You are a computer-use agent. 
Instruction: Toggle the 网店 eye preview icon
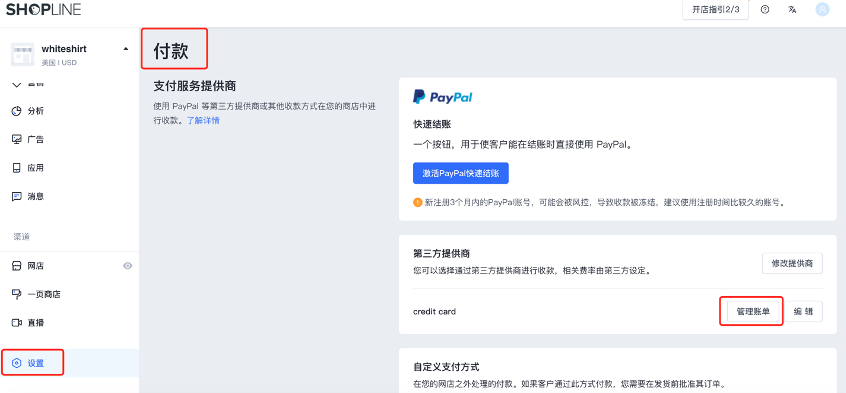point(128,266)
